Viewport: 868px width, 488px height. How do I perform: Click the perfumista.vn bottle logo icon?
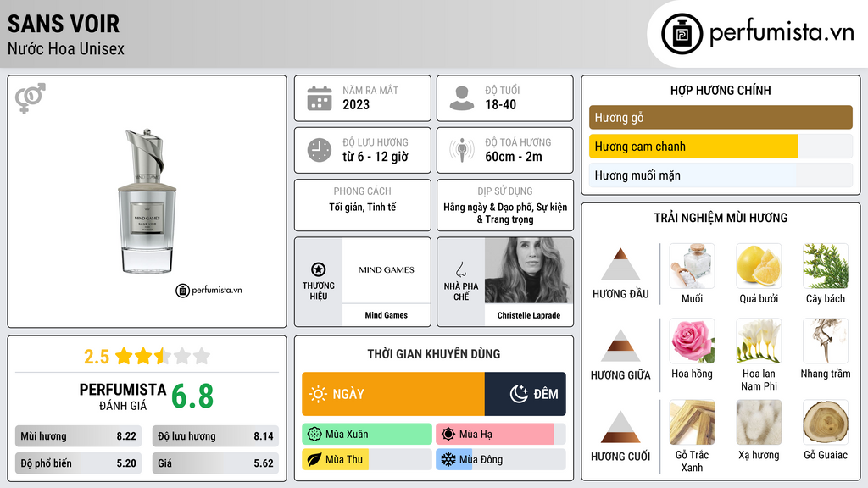[x=682, y=34]
